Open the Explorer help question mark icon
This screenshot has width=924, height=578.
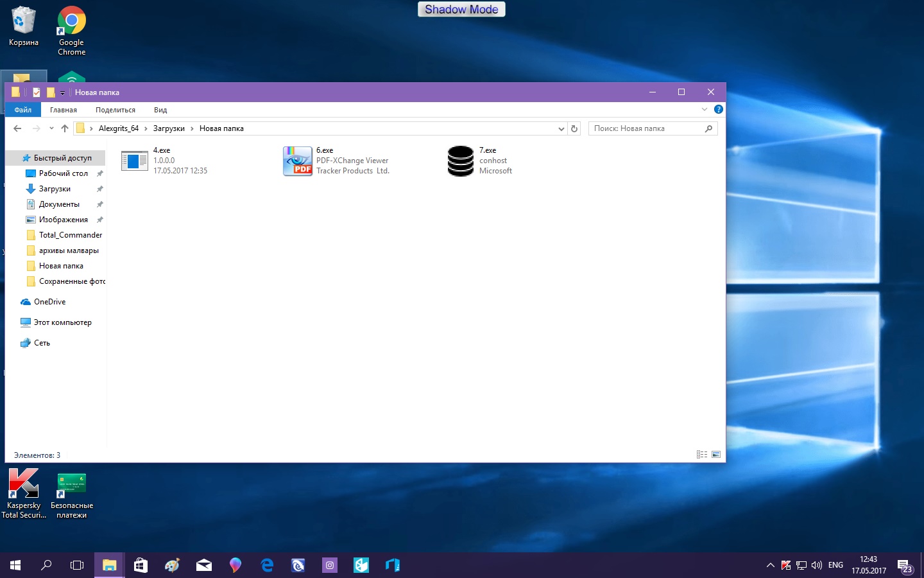pos(719,109)
